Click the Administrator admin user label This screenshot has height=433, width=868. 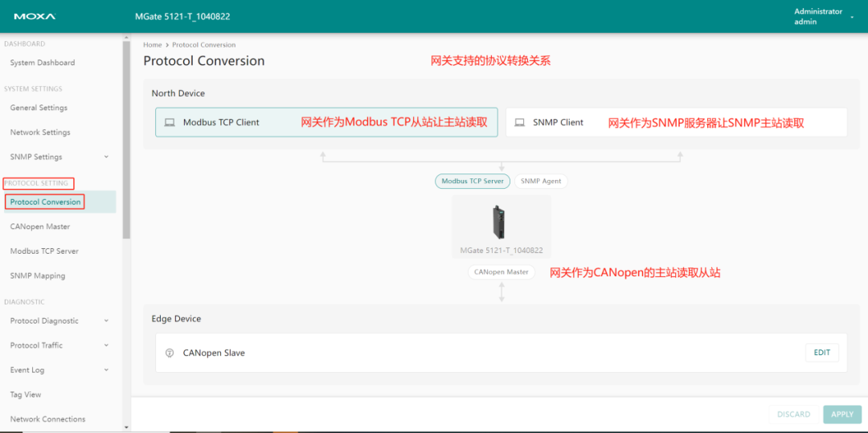[818, 17]
